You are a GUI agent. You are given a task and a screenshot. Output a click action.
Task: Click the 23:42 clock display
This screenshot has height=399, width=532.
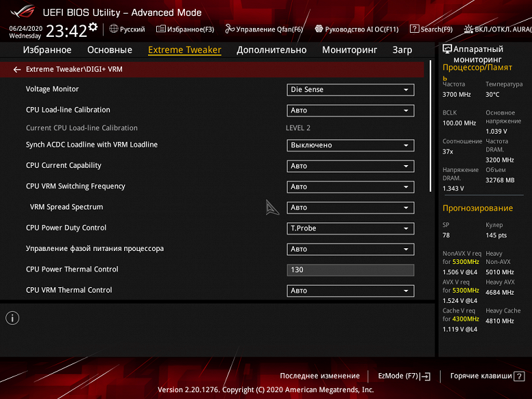tap(67, 31)
